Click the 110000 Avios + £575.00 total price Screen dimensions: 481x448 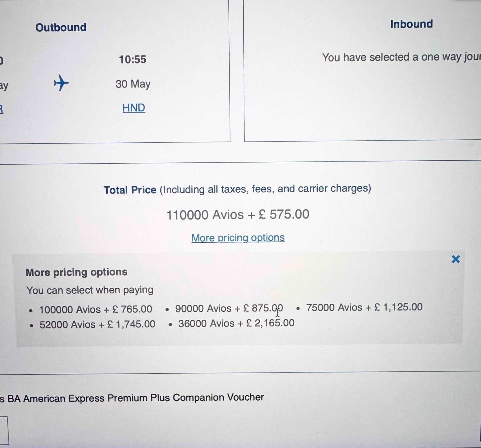238,215
